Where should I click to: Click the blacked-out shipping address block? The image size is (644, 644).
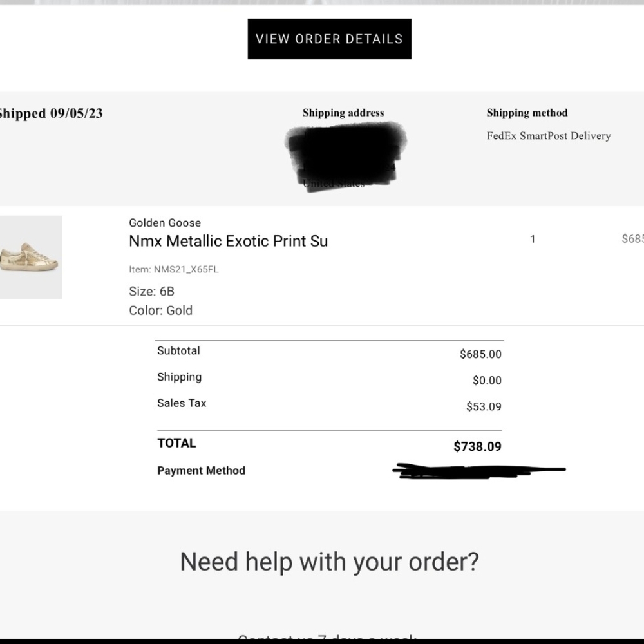point(346,156)
